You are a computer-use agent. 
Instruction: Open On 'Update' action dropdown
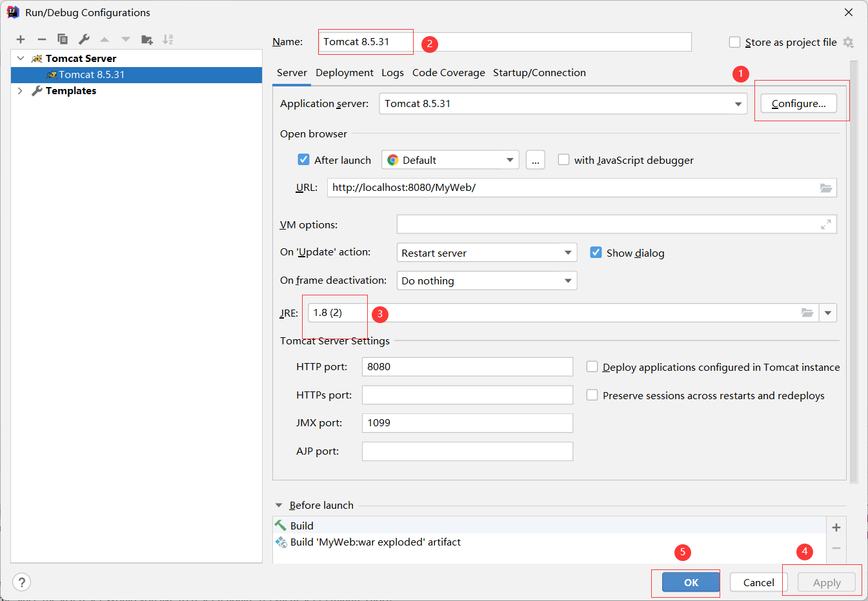487,253
